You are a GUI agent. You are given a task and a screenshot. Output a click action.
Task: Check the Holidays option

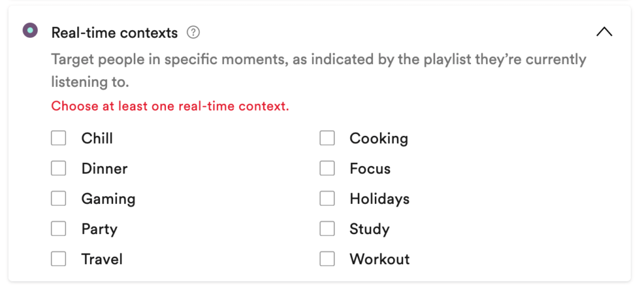[x=327, y=199]
